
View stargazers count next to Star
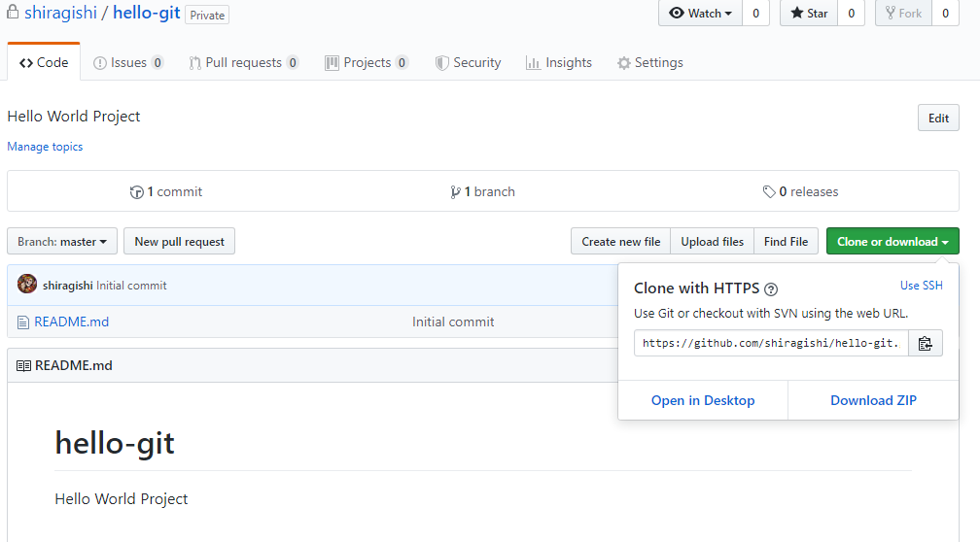[851, 14]
